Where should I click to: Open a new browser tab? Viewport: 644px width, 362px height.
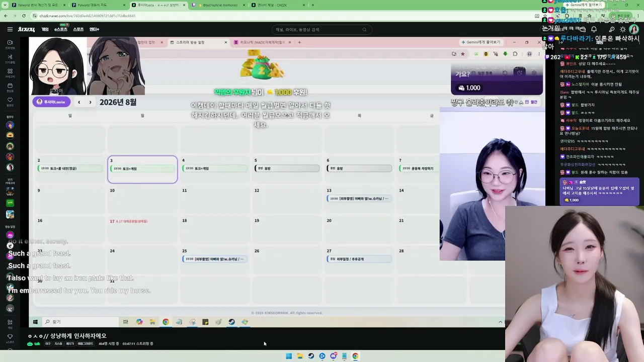coord(313,5)
